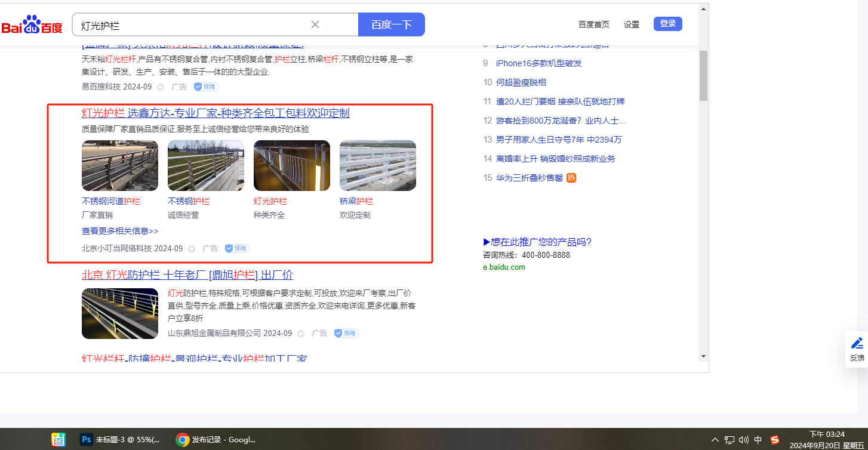Click the page scrollbar down arrow
868x450 pixels.
coord(704,356)
